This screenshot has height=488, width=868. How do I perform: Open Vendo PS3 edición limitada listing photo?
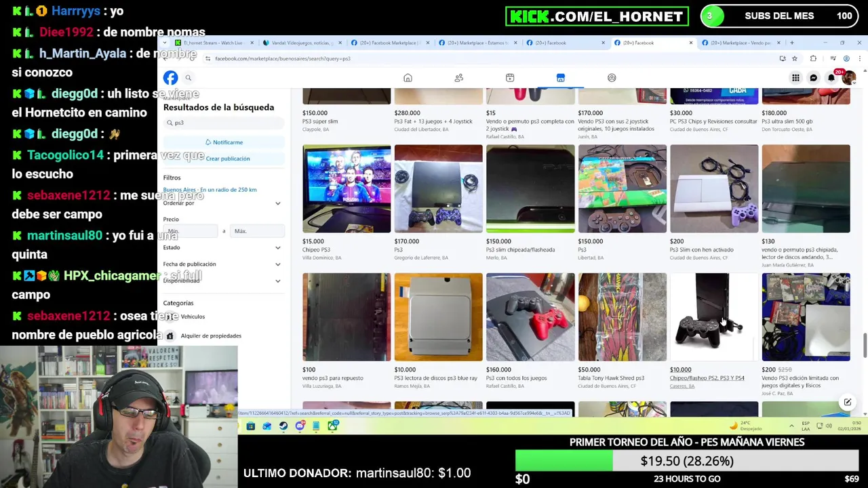(806, 317)
